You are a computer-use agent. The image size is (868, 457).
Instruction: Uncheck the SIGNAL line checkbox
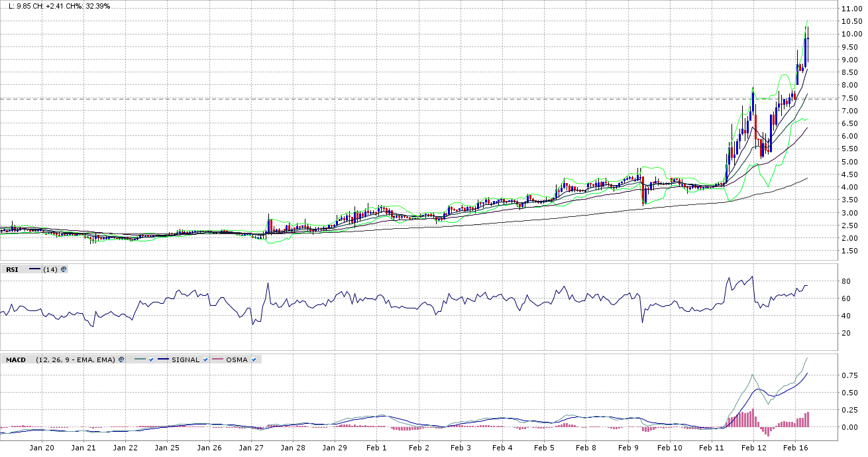tap(205, 359)
